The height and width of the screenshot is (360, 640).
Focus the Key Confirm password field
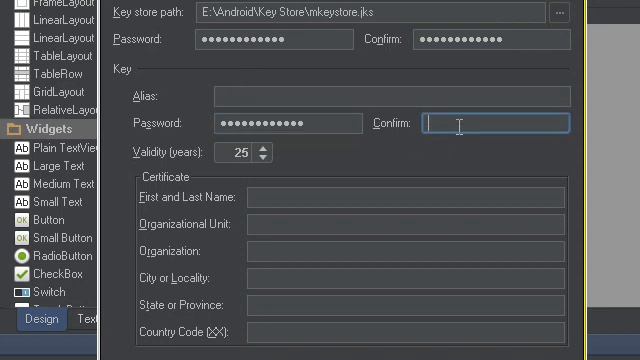tap(496, 123)
